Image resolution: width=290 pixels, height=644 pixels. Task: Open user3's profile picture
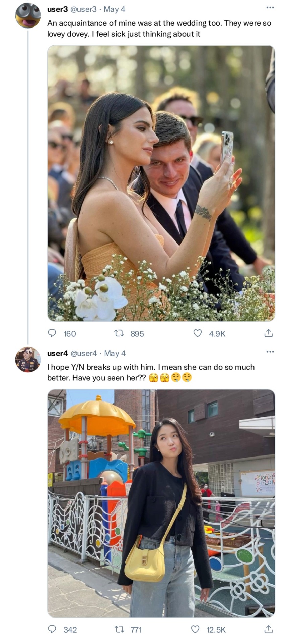pyautogui.click(x=28, y=16)
